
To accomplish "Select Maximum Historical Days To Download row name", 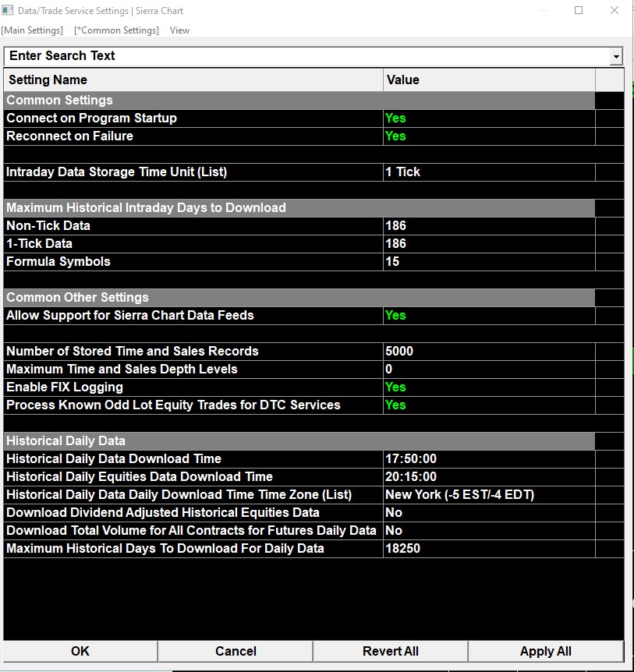I will (x=193, y=549).
